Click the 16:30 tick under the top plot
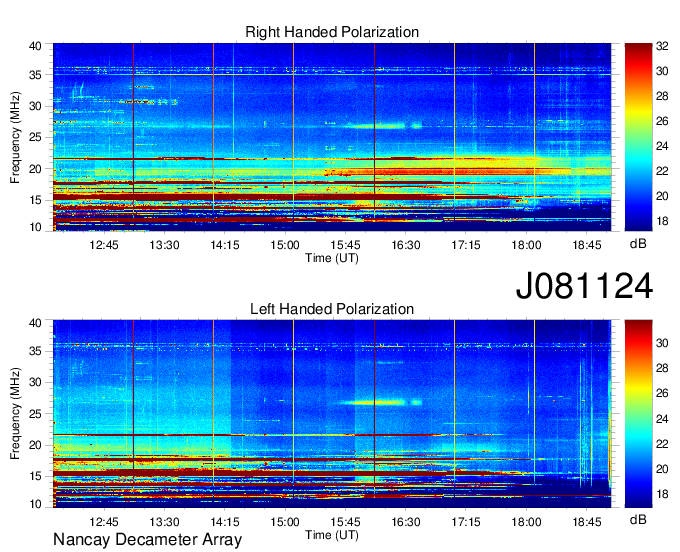This screenshot has height=552, width=680. [405, 245]
